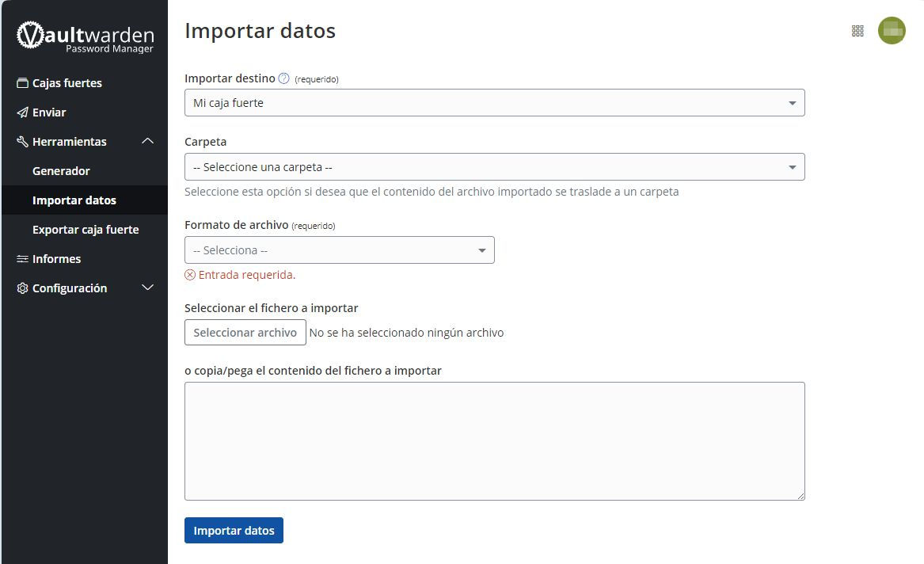Expand the Configuración section chevron
This screenshot has width=924, height=564.
pyautogui.click(x=147, y=288)
